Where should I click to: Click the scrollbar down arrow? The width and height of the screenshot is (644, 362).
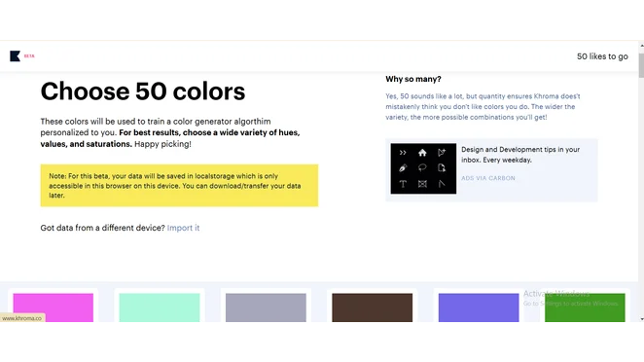pyautogui.click(x=641, y=319)
